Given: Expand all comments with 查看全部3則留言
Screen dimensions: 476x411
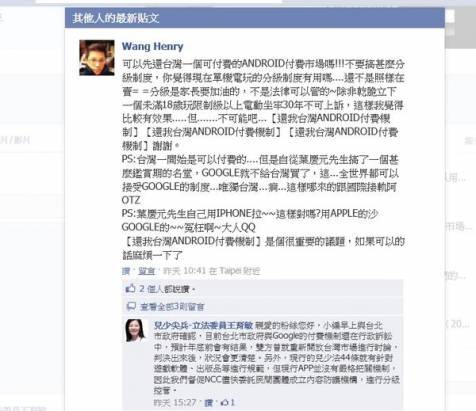Looking at the screenshot, I should click(172, 306).
